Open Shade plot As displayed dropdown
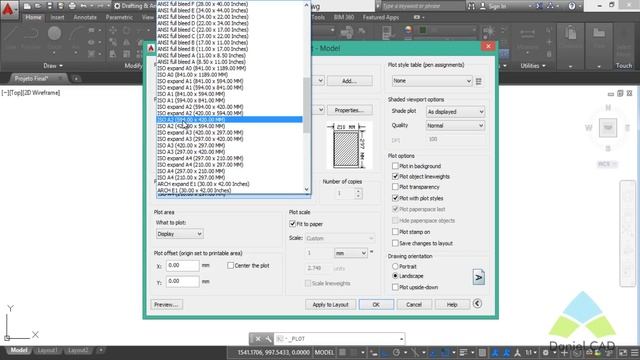This screenshot has height=360, width=640. click(x=455, y=112)
